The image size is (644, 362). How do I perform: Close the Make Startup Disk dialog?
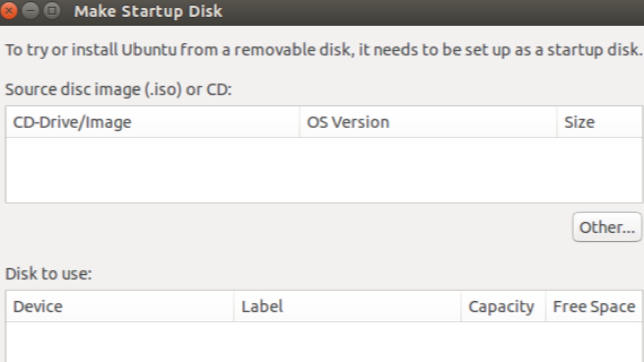(9, 10)
